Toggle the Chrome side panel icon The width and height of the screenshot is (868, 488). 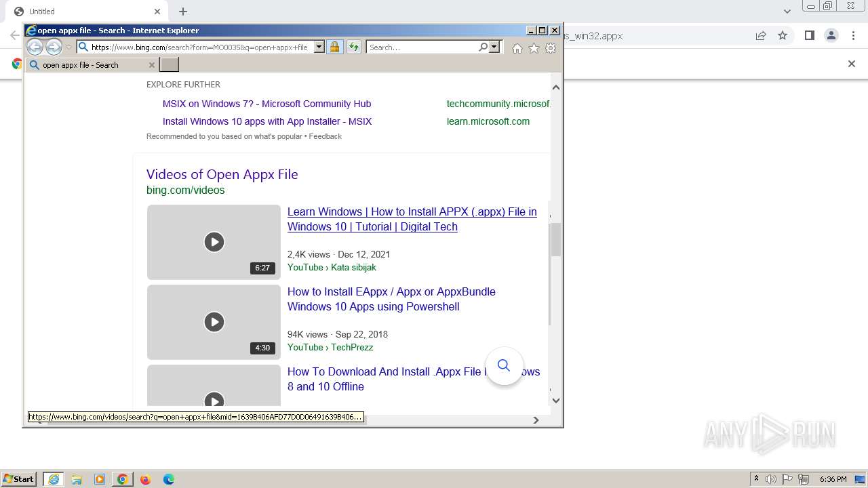809,36
